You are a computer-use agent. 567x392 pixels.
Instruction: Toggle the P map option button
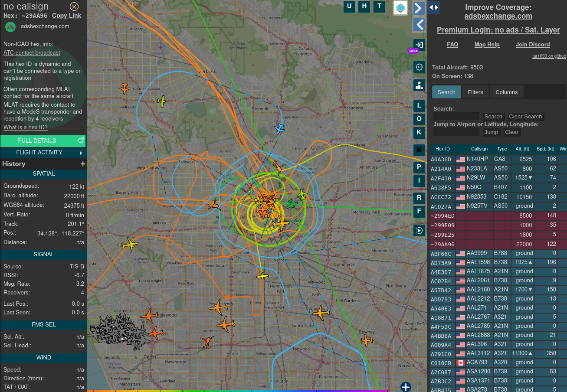click(x=419, y=167)
